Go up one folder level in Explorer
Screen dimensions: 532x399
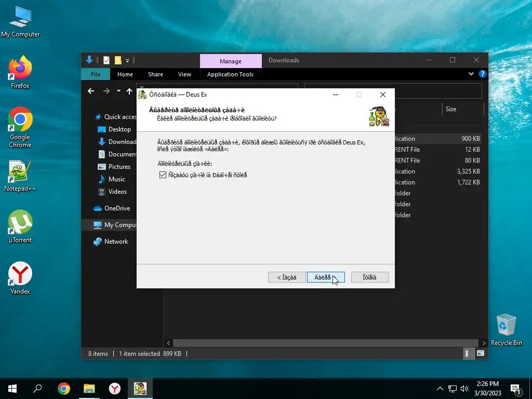[129, 91]
